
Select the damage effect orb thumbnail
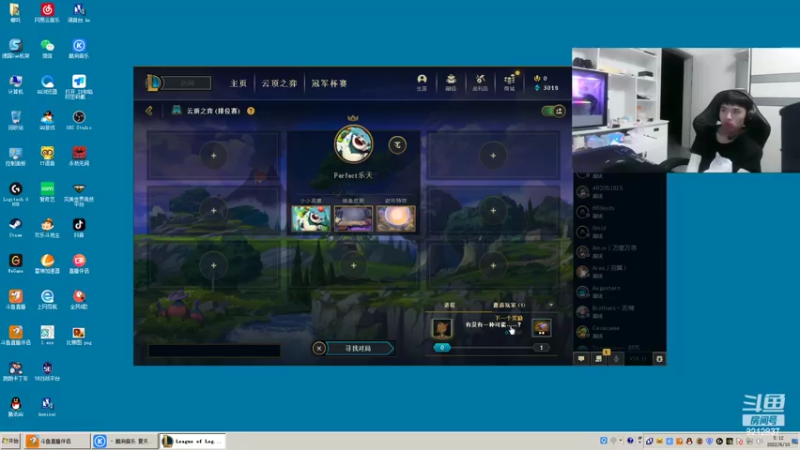click(396, 218)
